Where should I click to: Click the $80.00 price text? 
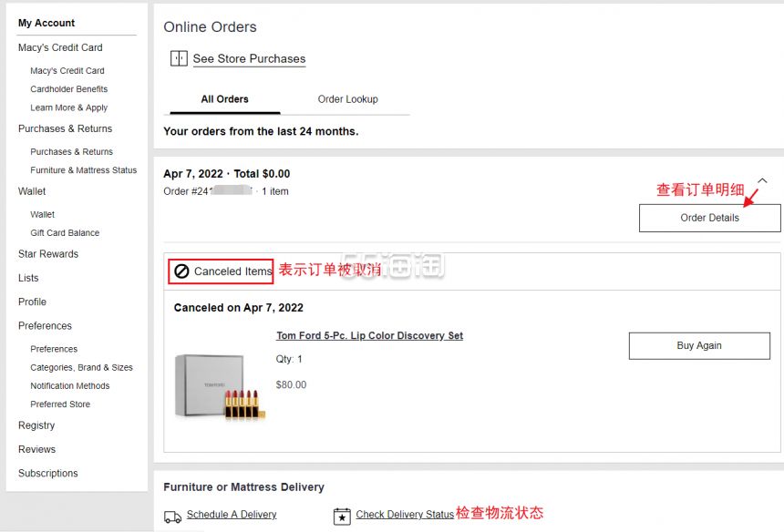(x=291, y=385)
